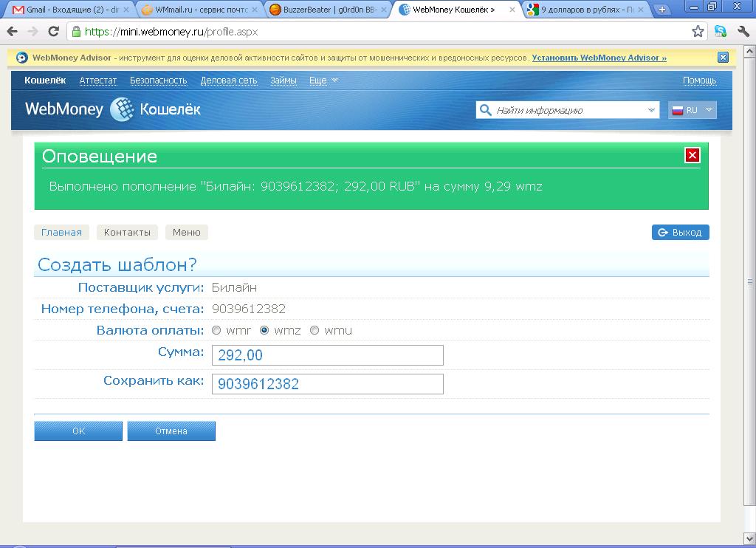Close the Gmail tab
756x548 pixels.
(x=126, y=10)
